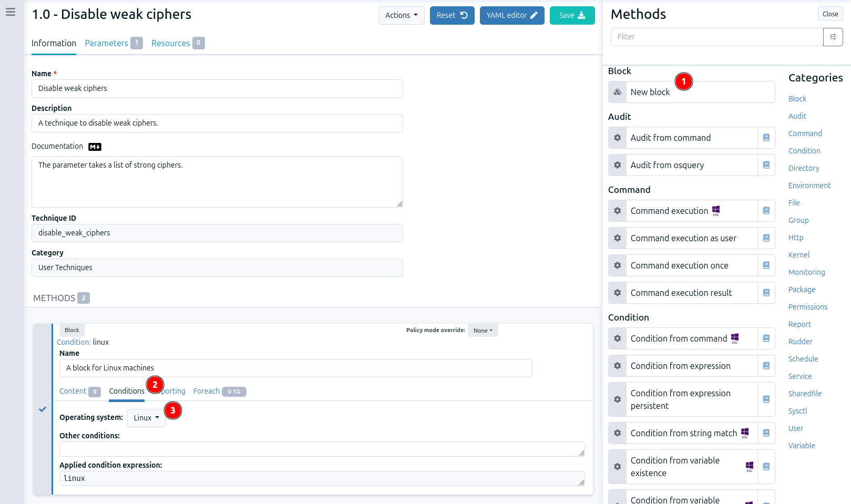Screen dimensions: 851x504
Task: Click the Markdown icon beside Documentation
Action: tap(95, 147)
